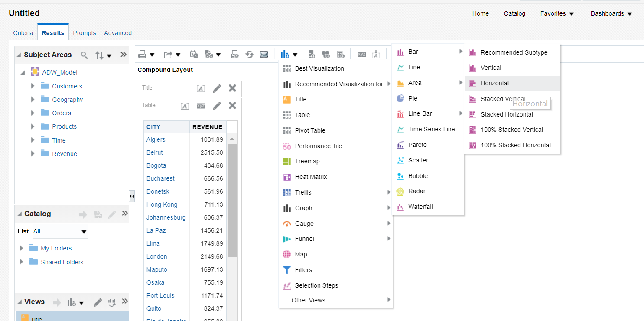
Task: Select Horizontal bar subtype
Action: 512,83
